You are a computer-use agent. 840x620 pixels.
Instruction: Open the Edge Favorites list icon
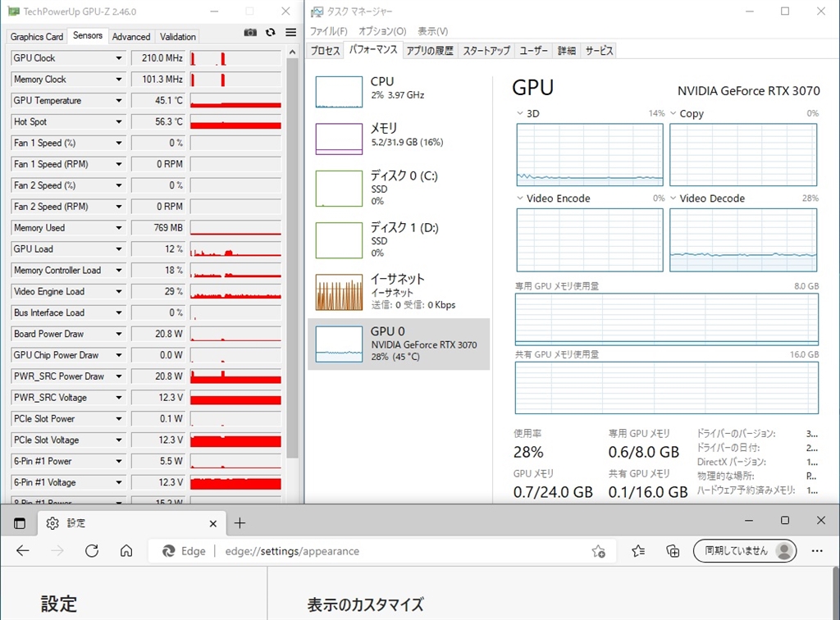tap(638, 551)
